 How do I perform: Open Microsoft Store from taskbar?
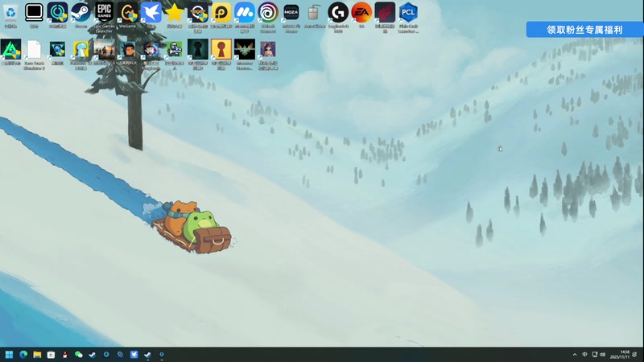pos(51,355)
